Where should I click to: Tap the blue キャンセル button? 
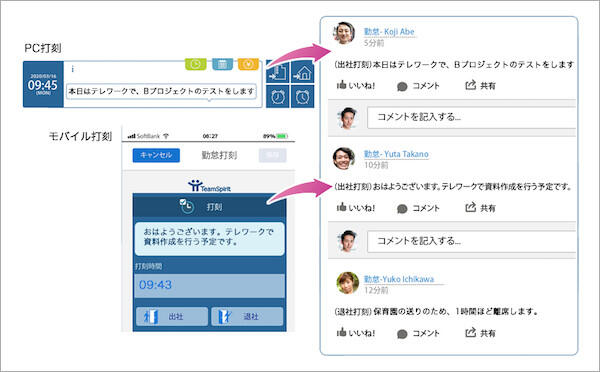point(156,155)
